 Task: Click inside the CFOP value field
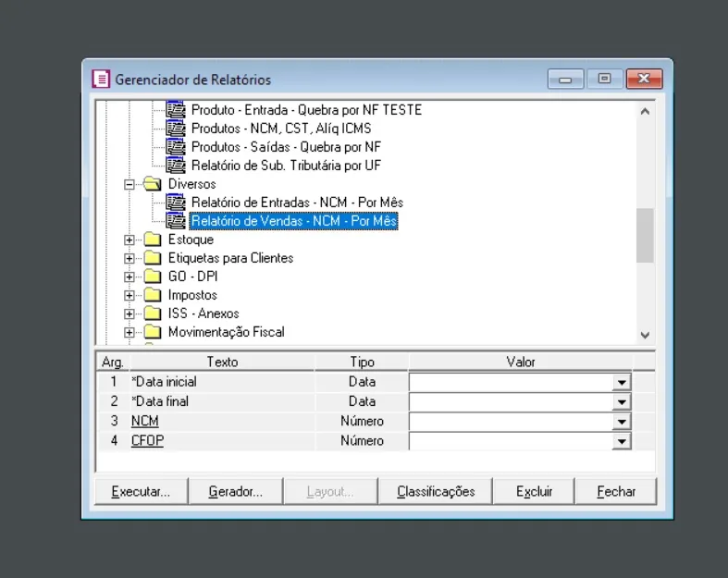point(511,441)
